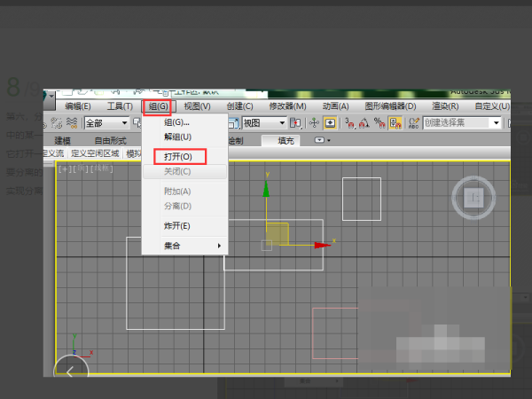Toggle the 3D snaps icon
This screenshot has height=399, width=532.
click(x=349, y=123)
